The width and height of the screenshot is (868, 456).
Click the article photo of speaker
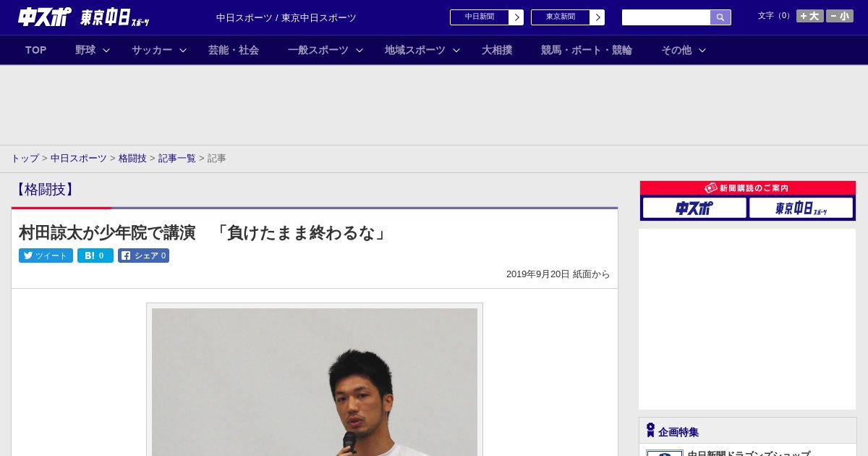click(x=315, y=382)
